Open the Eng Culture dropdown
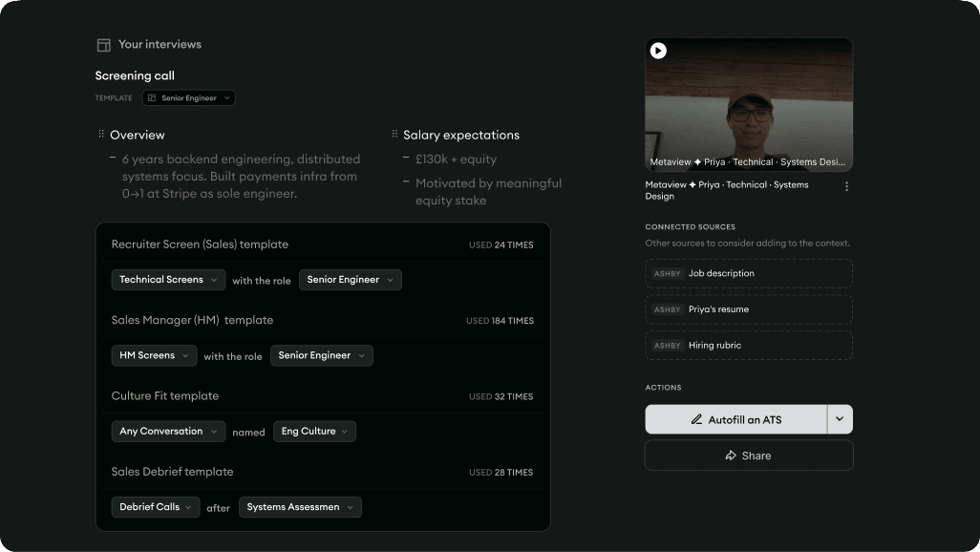This screenshot has width=980, height=552. click(x=314, y=432)
